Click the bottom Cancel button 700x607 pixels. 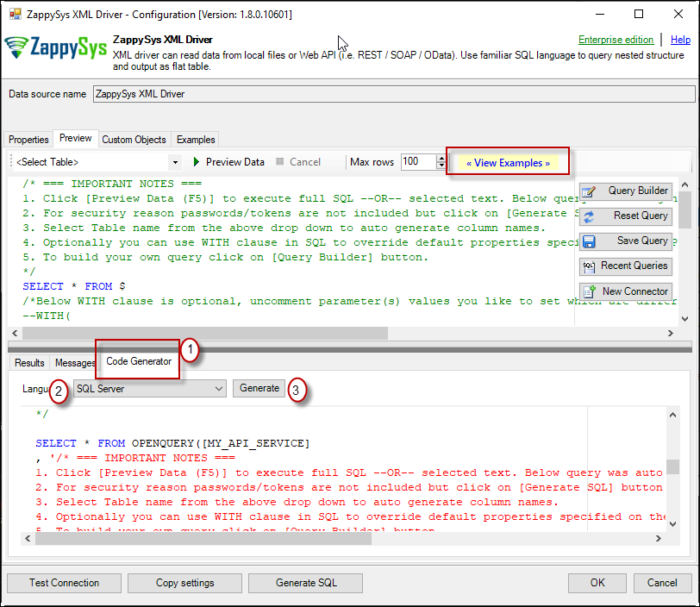[662, 583]
